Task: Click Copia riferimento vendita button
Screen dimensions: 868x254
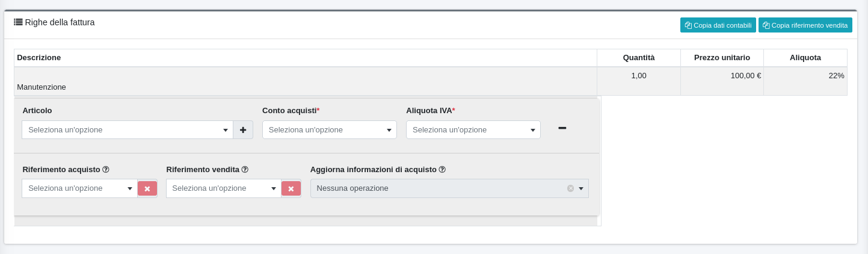Action: 805,25
